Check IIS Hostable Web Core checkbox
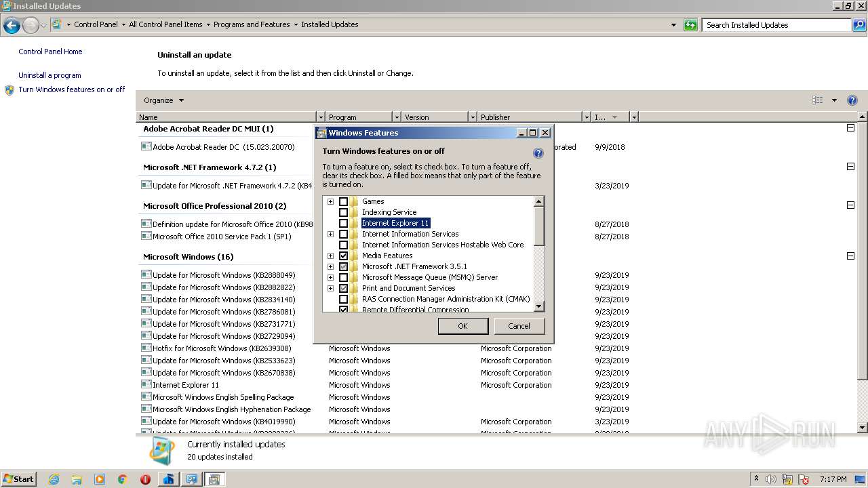 (x=343, y=245)
